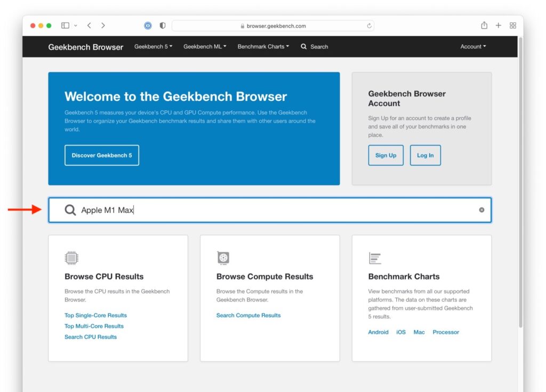Click the shield icon in the browser toolbar
This screenshot has width=546, height=392.
pyautogui.click(x=162, y=25)
